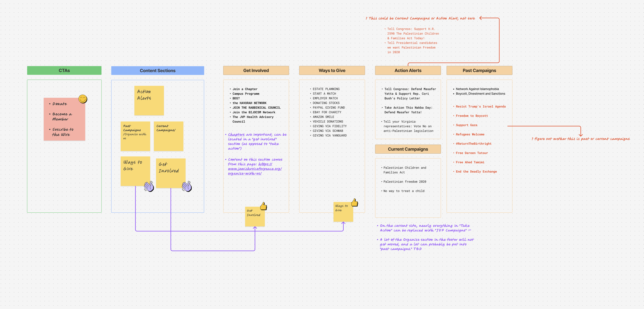Click the Get Involved column header
The width and height of the screenshot is (644, 309).
(x=256, y=70)
